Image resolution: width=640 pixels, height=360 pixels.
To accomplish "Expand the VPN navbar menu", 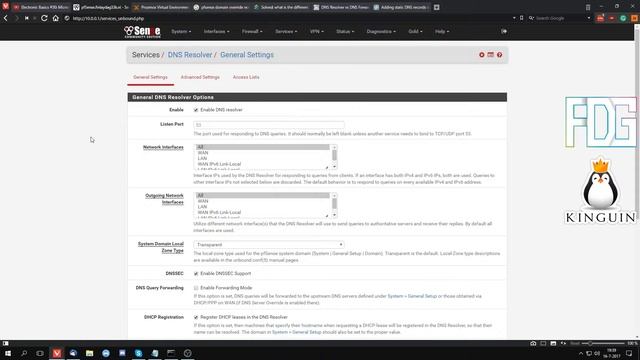I will tap(316, 31).
